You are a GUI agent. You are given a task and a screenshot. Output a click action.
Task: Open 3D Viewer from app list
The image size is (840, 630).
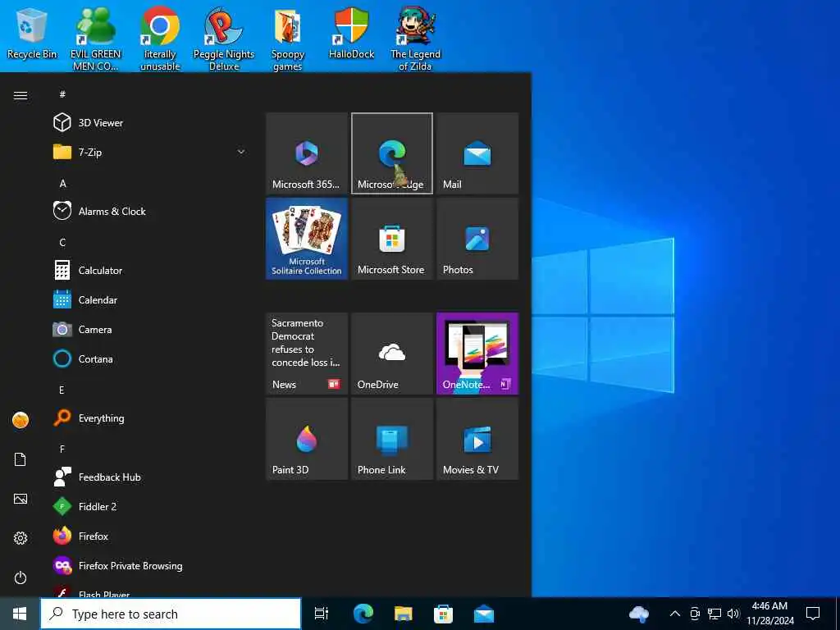pyautogui.click(x=150, y=123)
